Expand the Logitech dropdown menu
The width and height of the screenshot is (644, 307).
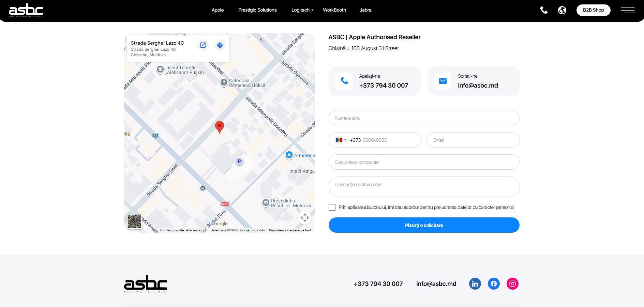click(302, 10)
